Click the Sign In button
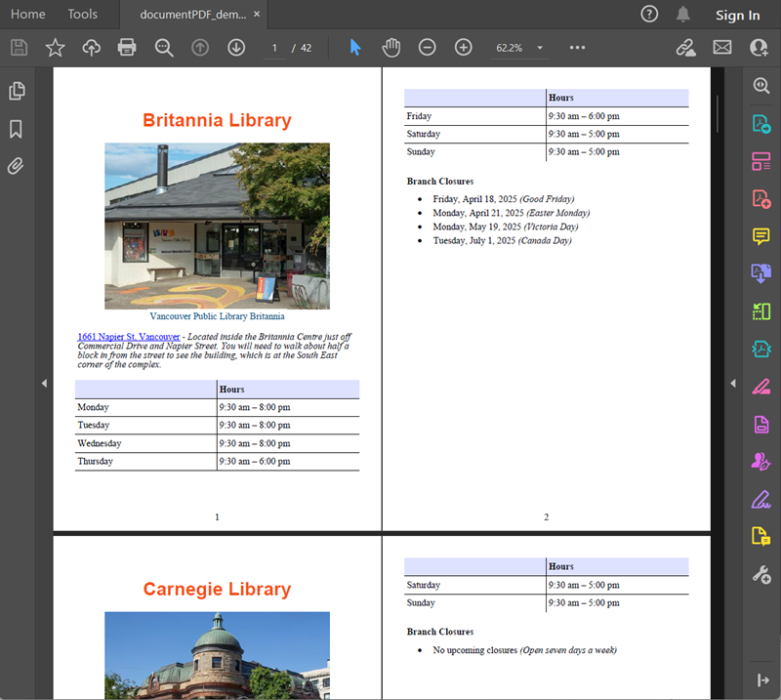781x700 pixels. coord(737,15)
